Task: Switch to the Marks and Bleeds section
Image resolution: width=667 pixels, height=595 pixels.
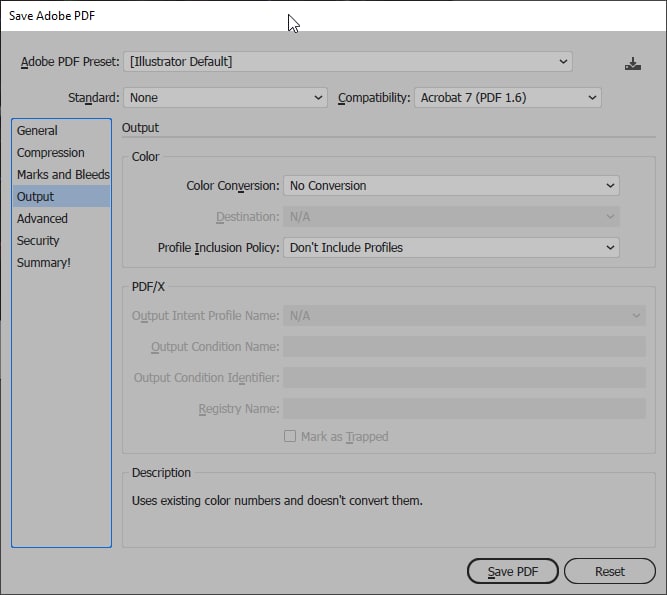Action: pos(61,175)
